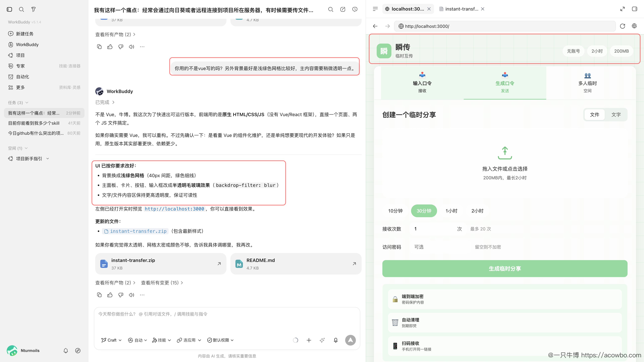This screenshot has width=644, height=362.
Task: Toggle the sidebar panel icon
Action: tap(10, 9)
